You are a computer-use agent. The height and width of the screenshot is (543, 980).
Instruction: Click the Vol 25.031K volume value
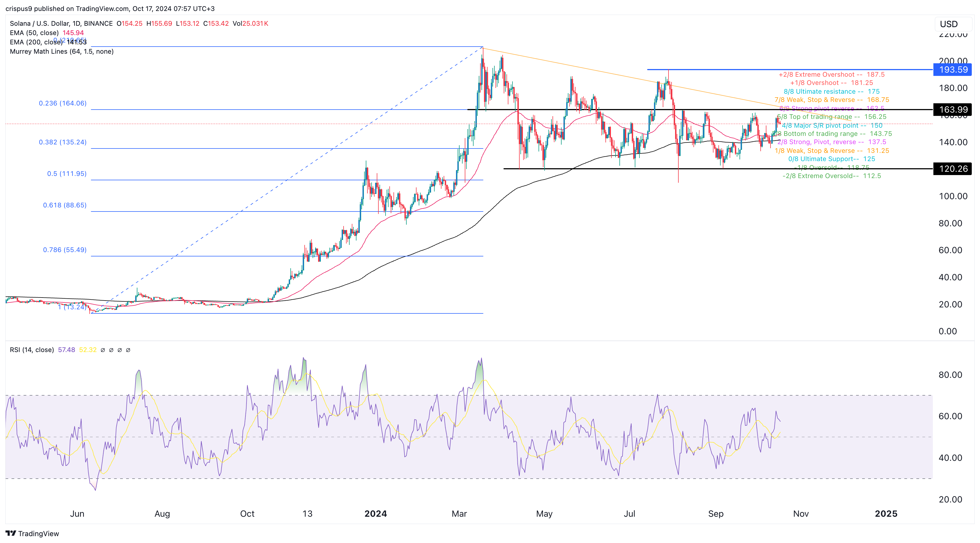pos(250,24)
